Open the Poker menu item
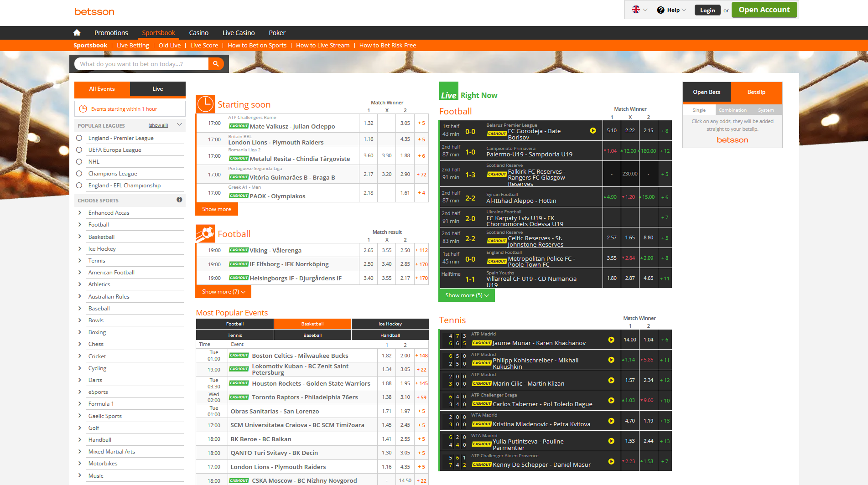The height and width of the screenshot is (485, 868). (x=277, y=33)
